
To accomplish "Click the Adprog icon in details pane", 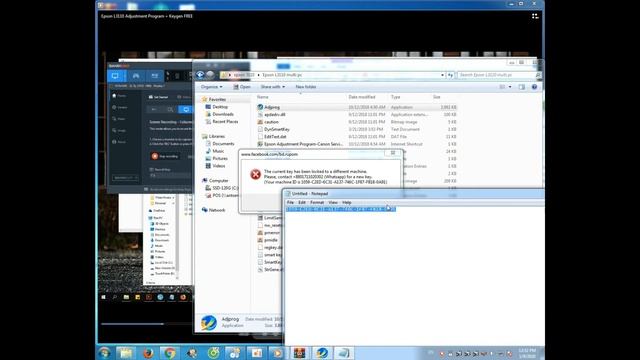I will pos(209,322).
